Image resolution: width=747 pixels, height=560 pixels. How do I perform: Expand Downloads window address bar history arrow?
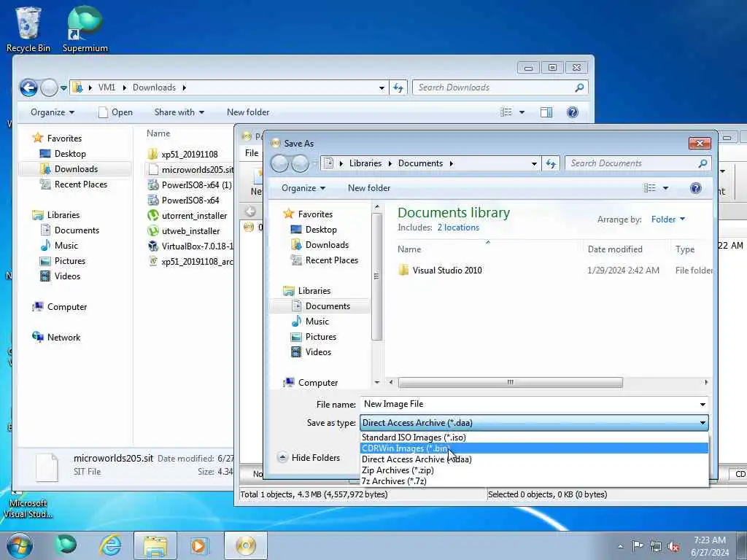(382, 87)
